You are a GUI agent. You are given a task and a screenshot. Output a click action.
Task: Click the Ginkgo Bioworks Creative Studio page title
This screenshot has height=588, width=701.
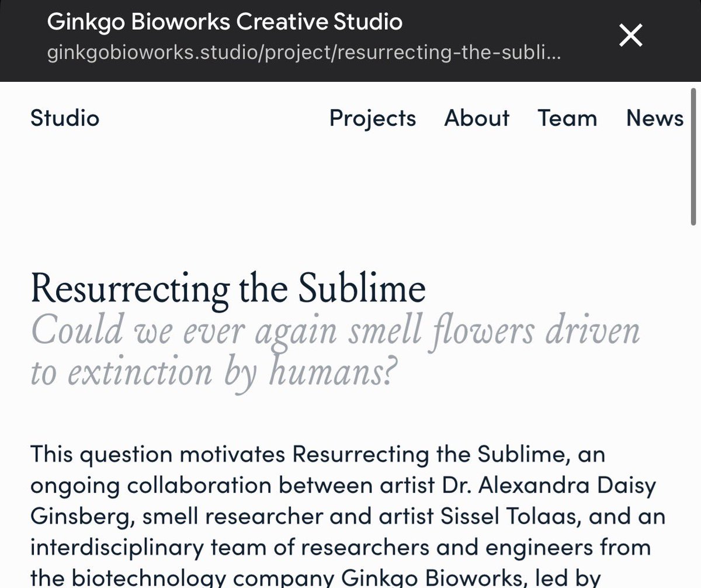click(x=224, y=22)
